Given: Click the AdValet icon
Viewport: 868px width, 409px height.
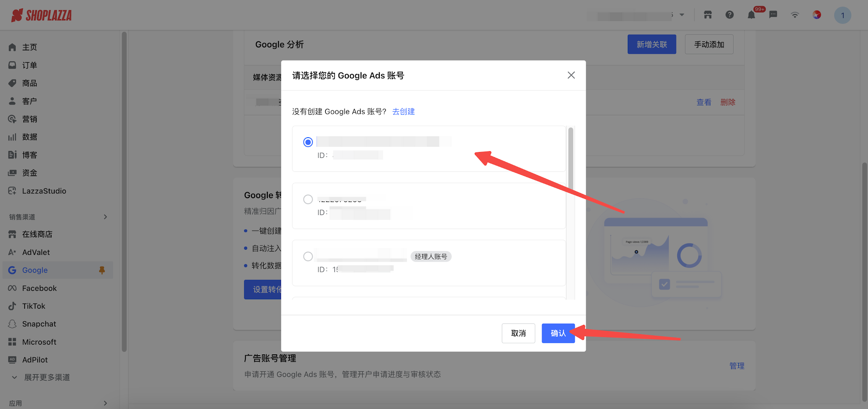Looking at the screenshot, I should coord(12,252).
